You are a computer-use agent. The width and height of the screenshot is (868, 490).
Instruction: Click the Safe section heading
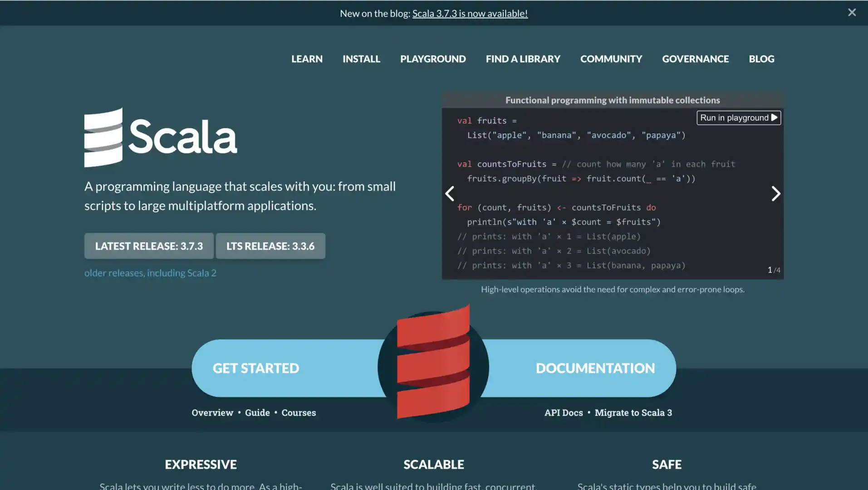tap(667, 465)
